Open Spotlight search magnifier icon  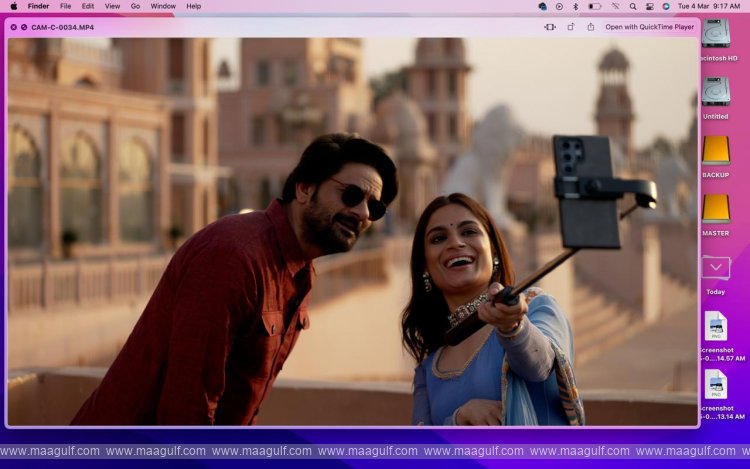click(633, 6)
